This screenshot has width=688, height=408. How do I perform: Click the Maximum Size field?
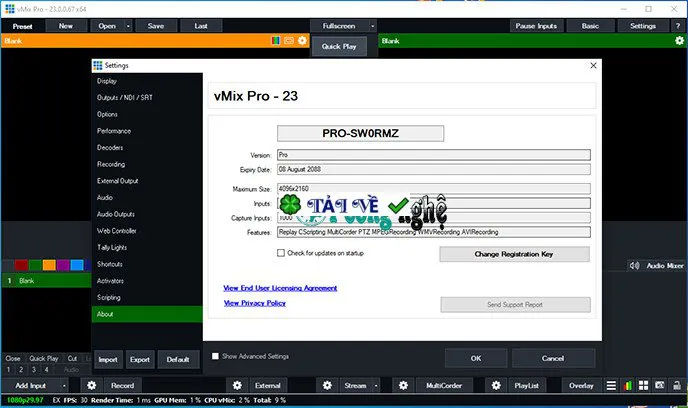(x=434, y=189)
